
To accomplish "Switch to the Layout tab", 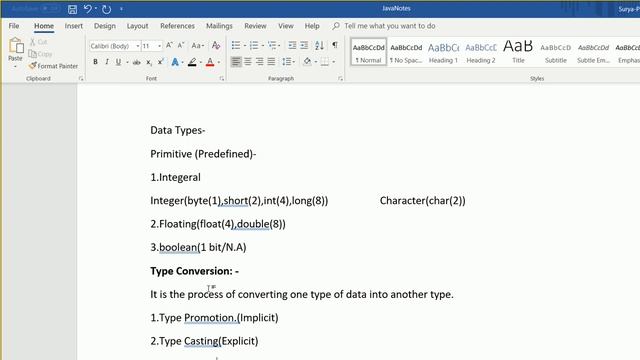I will pyautogui.click(x=137, y=26).
